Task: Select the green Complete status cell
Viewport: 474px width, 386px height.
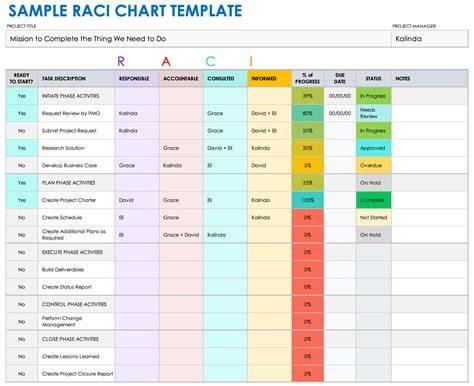Action: click(x=373, y=200)
